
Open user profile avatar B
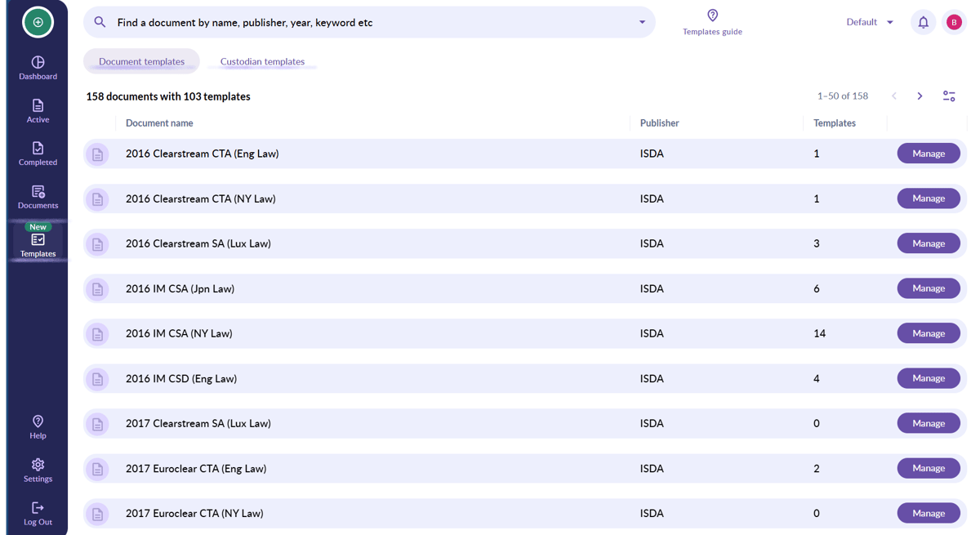click(954, 22)
